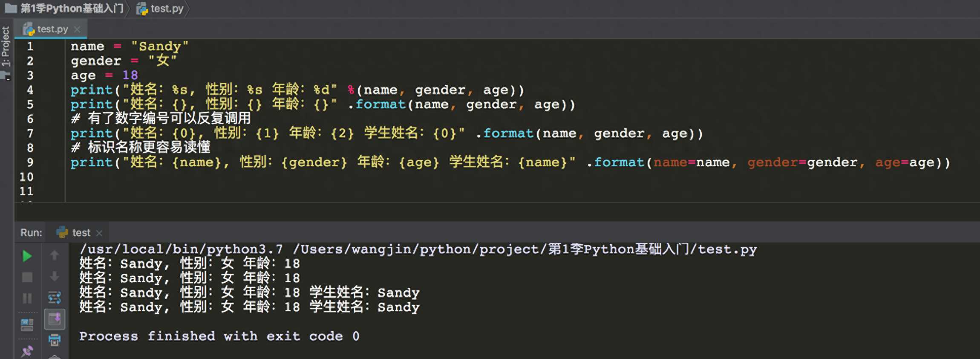
Task: Click the "Sandy" string on line 1
Action: pos(159,46)
